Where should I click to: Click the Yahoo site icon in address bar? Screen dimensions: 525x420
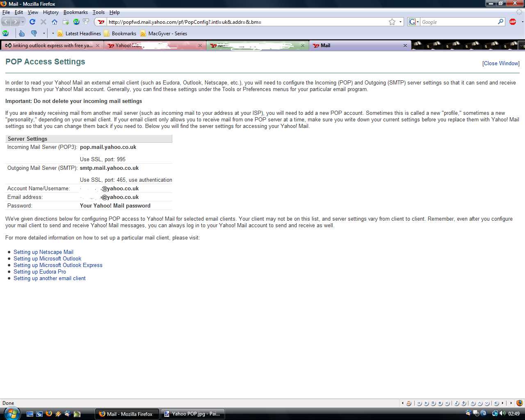[101, 22]
